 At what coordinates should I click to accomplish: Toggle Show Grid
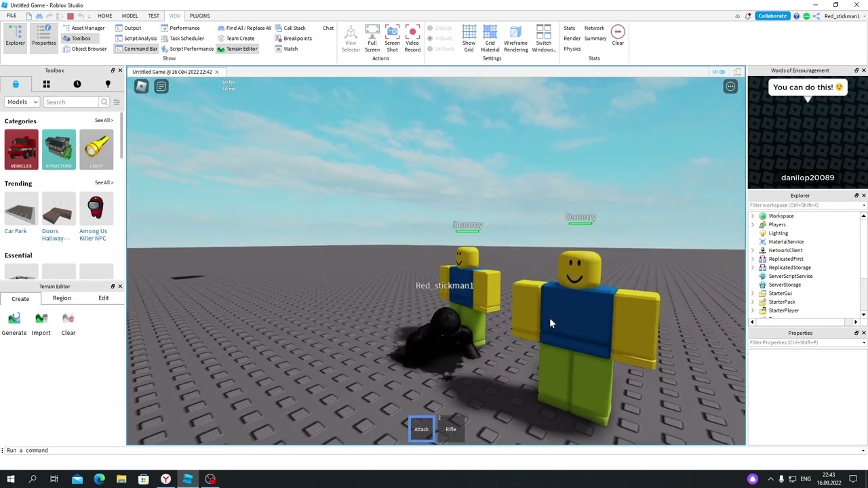coord(469,39)
